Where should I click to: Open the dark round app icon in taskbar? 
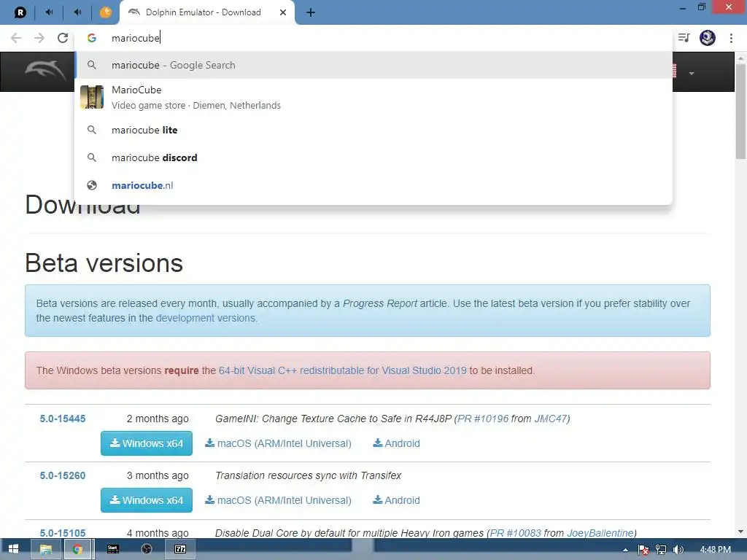(147, 549)
